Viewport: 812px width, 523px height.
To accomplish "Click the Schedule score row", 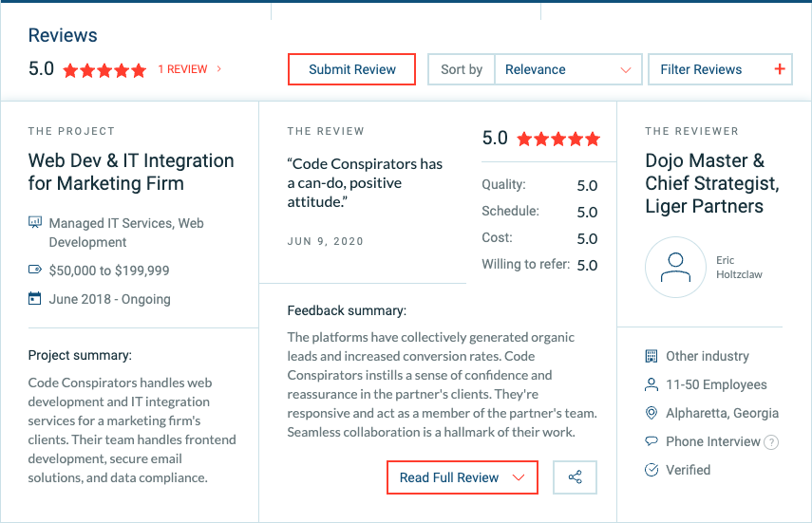I will click(539, 212).
